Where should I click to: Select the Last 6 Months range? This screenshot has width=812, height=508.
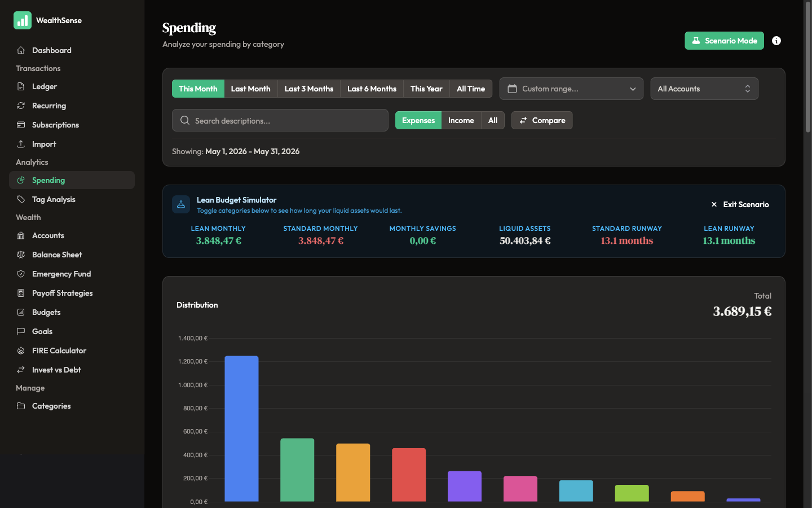(x=372, y=89)
